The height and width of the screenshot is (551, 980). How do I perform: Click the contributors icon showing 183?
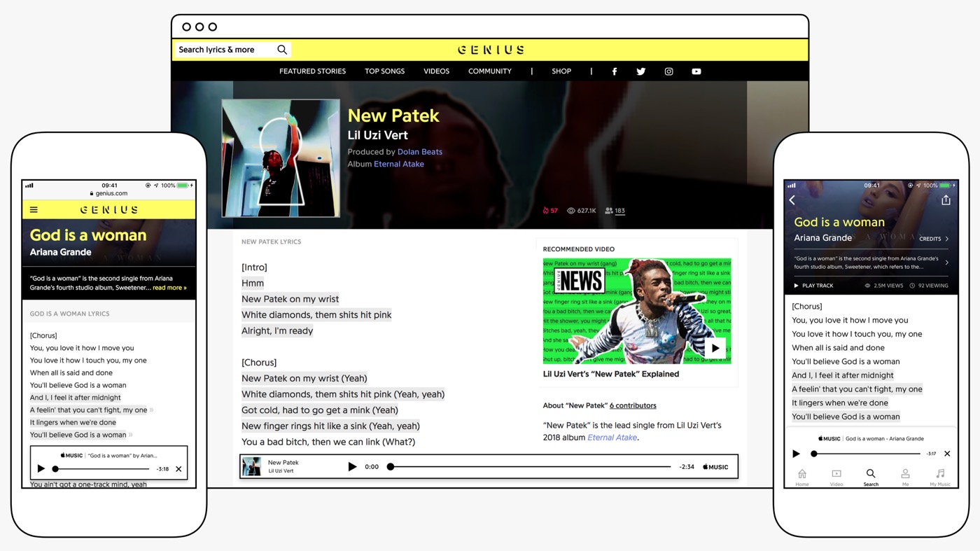point(609,211)
